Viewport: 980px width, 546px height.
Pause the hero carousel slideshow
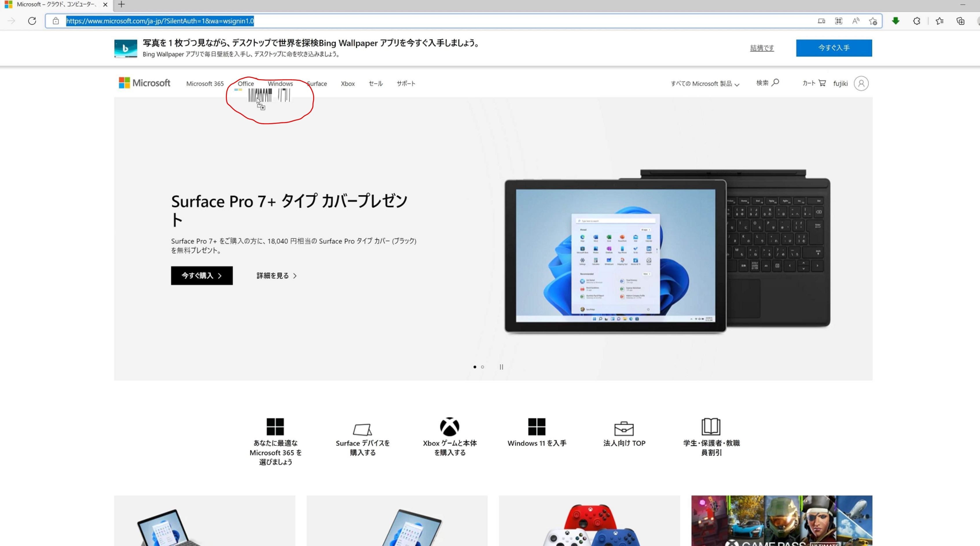(x=501, y=367)
